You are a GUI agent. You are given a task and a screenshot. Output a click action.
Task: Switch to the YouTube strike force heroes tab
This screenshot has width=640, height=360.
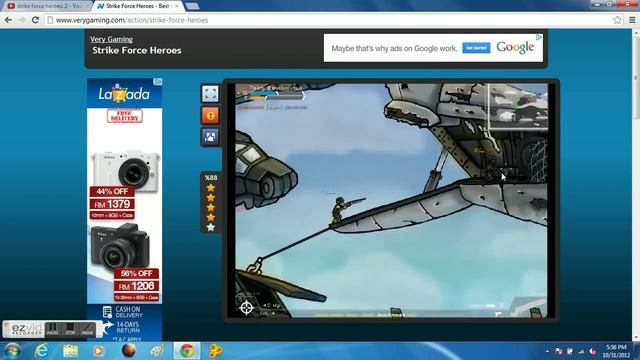tap(47, 6)
